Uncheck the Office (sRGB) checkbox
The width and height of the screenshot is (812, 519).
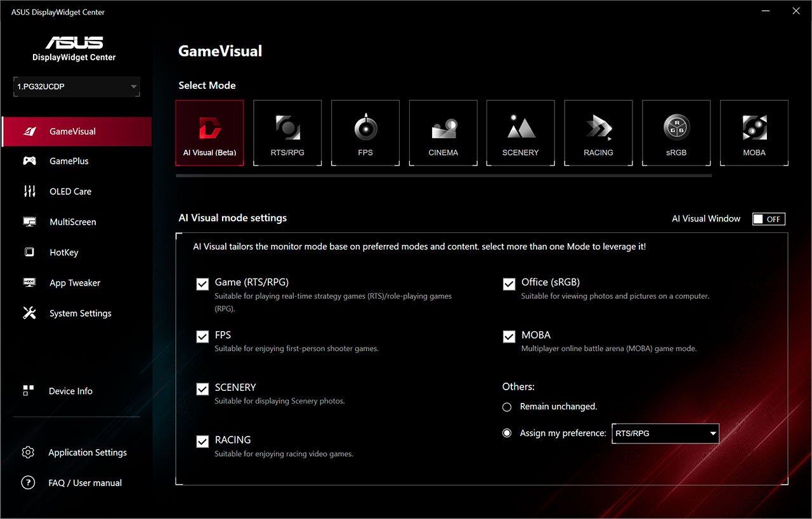[509, 284]
